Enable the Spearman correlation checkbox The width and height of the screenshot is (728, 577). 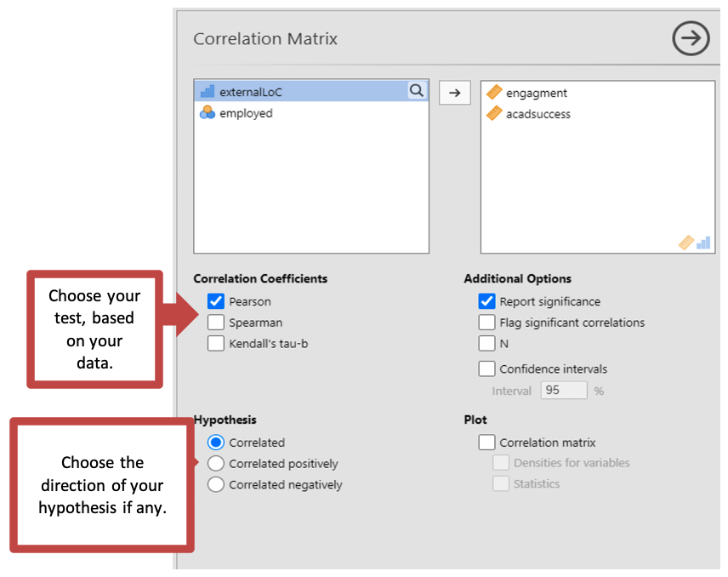click(x=216, y=323)
